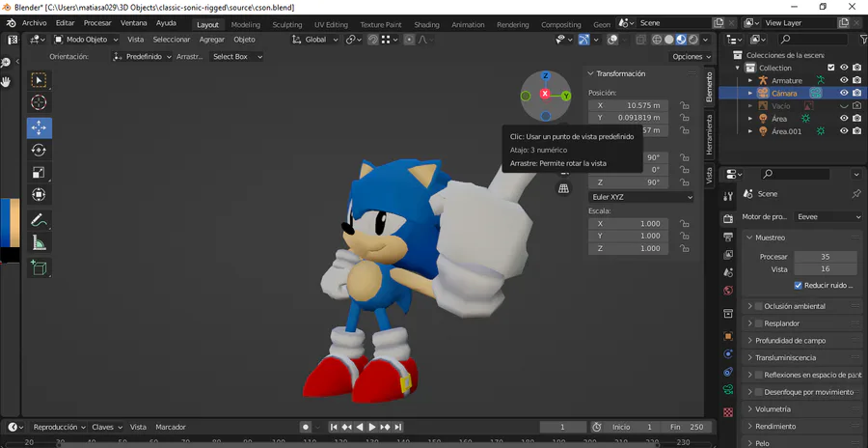Viewport: 868px width, 448px height.
Task: Enable Desenfoque por movimiento checkbox
Action: pos(758,392)
